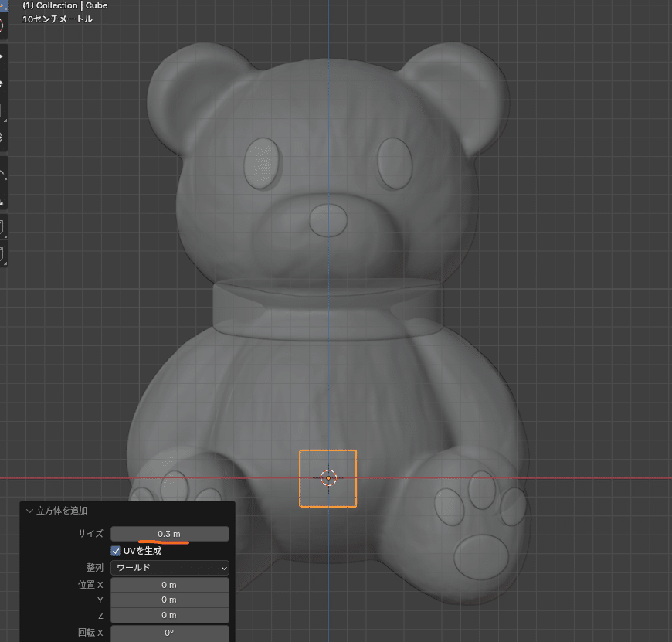This screenshot has height=642, width=672.
Task: Click the サイズ field showing 0.3 m
Action: (x=170, y=534)
